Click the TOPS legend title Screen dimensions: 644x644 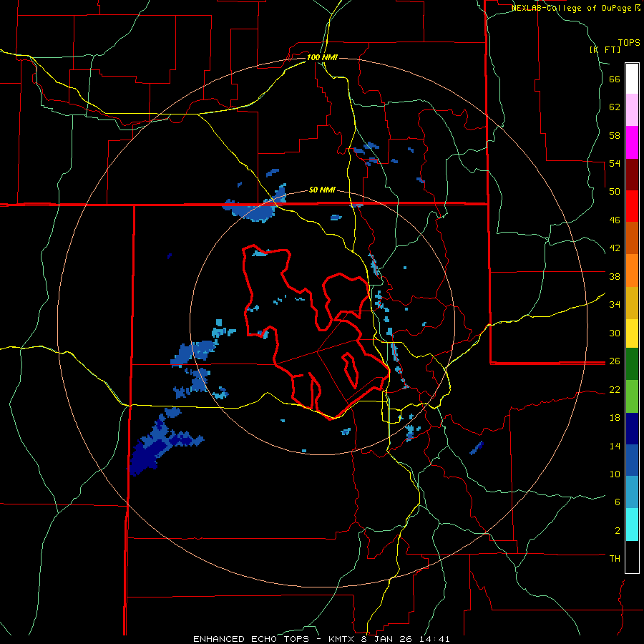[629, 43]
